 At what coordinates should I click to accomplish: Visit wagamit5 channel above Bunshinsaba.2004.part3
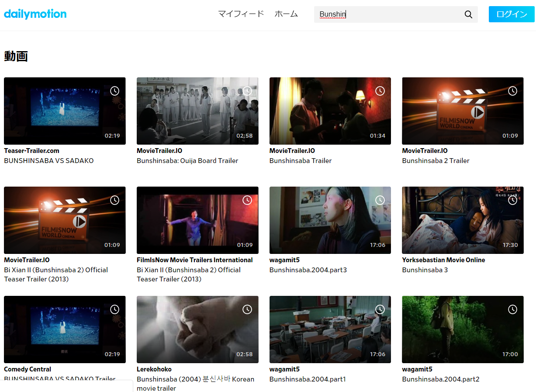tap(284, 260)
